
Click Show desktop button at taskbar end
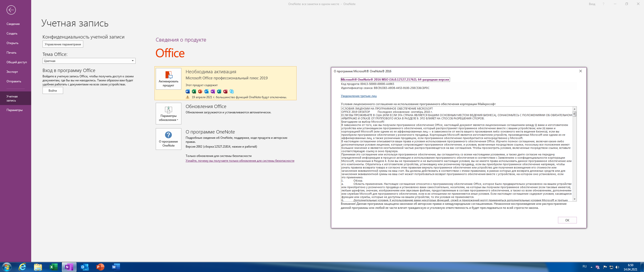pos(642,267)
